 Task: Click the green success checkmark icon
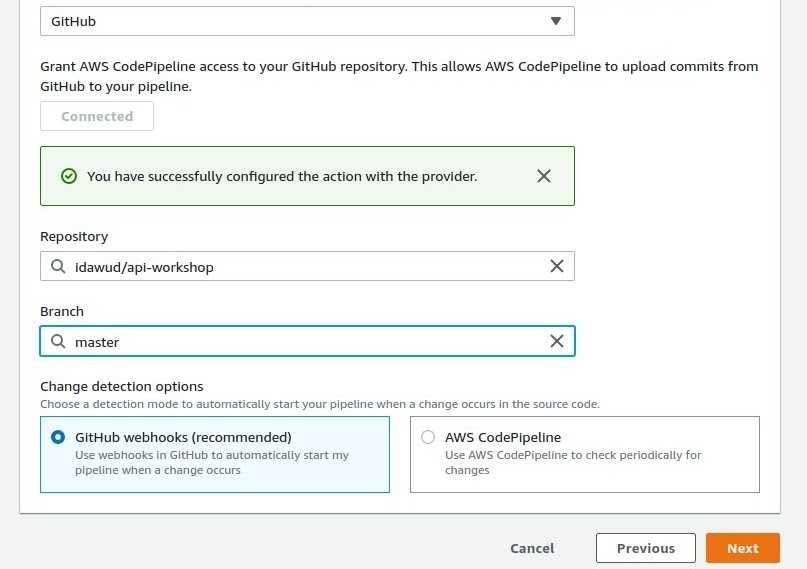tap(68, 176)
